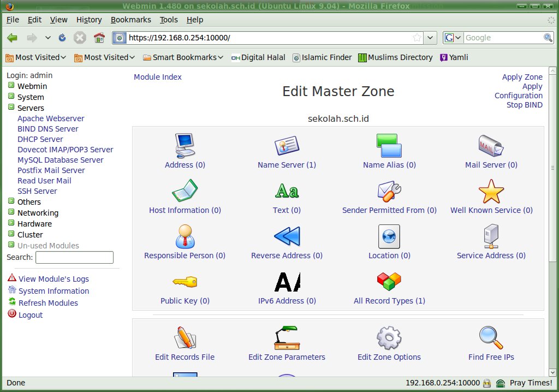This screenshot has width=559, height=392.
Task: Click the BIND DNS Server link
Action: (47, 129)
